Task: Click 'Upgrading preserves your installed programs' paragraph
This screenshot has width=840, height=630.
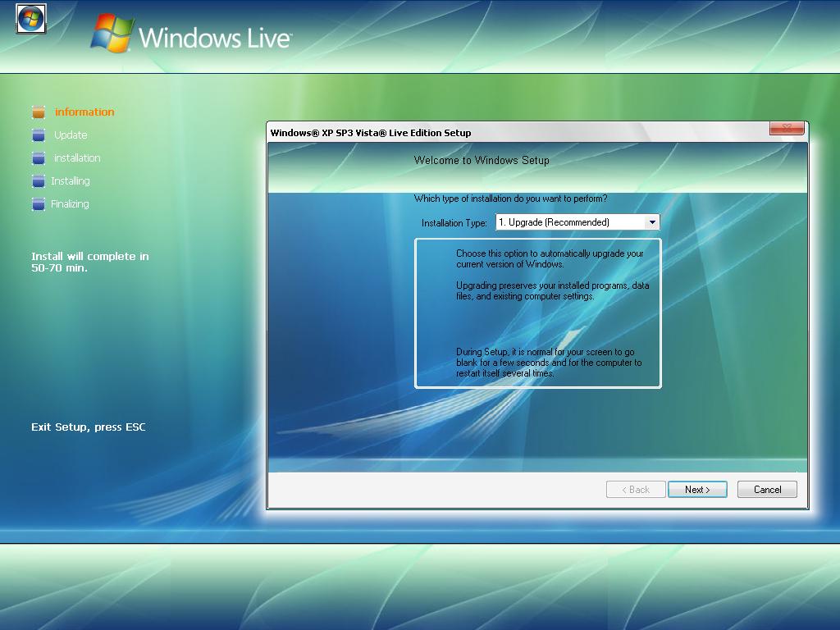Action: tap(552, 291)
